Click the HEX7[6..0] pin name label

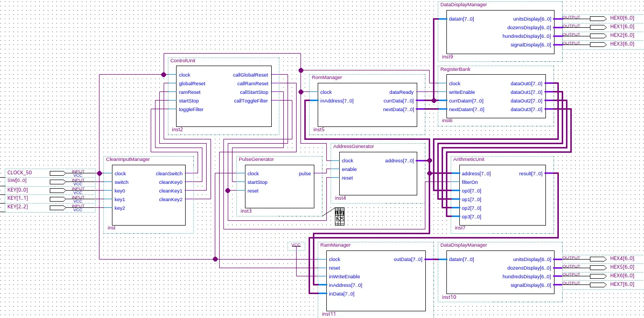(x=622, y=284)
